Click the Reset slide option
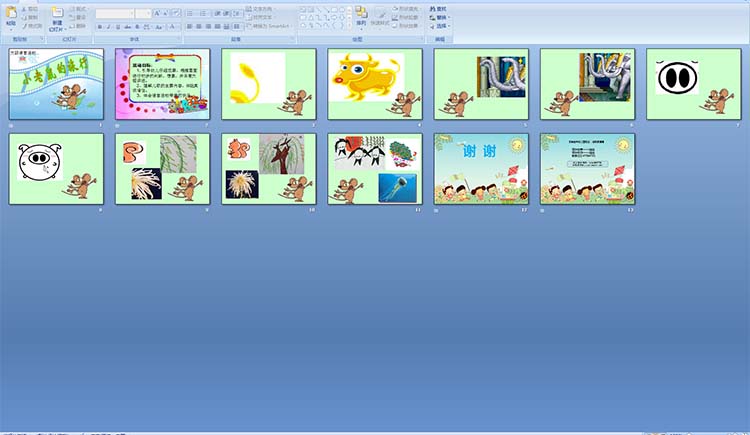Screen dimensions: 750x435 (x=78, y=18)
